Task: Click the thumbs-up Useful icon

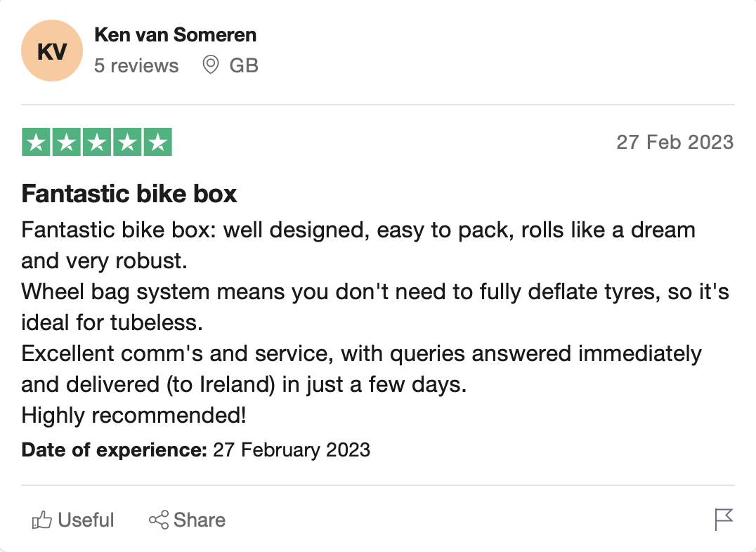Action: tap(42, 520)
